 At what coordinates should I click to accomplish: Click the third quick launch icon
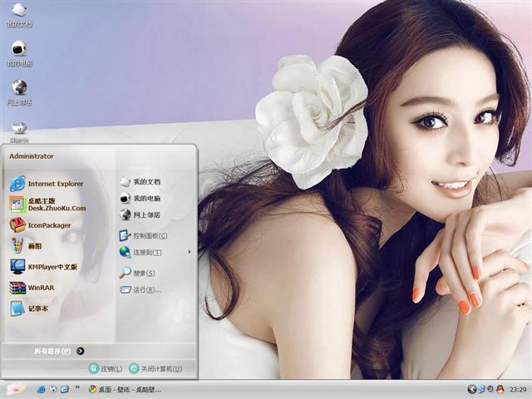point(65,389)
